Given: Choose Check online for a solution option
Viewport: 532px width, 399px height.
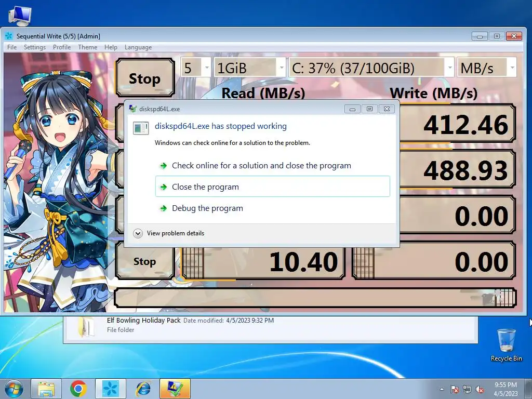Looking at the screenshot, I should 272,166.
